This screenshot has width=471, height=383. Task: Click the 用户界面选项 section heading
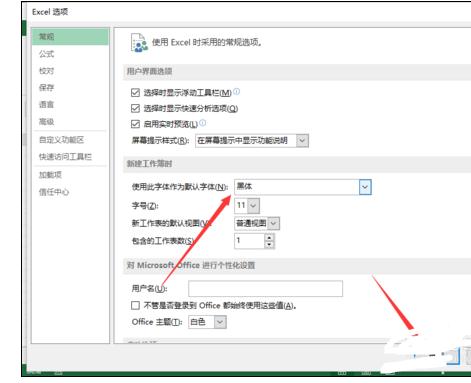point(149,71)
